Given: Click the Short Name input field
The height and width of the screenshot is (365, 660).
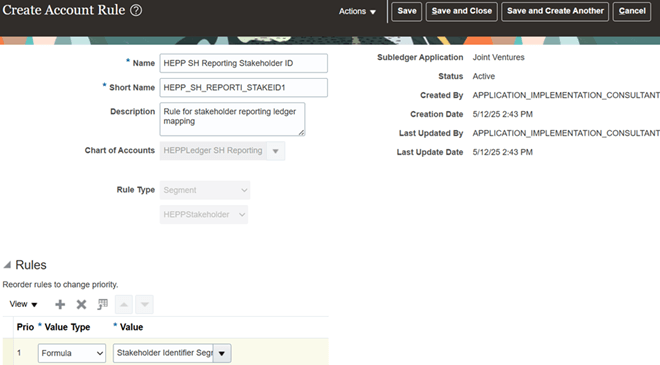Looking at the screenshot, I should point(243,88).
